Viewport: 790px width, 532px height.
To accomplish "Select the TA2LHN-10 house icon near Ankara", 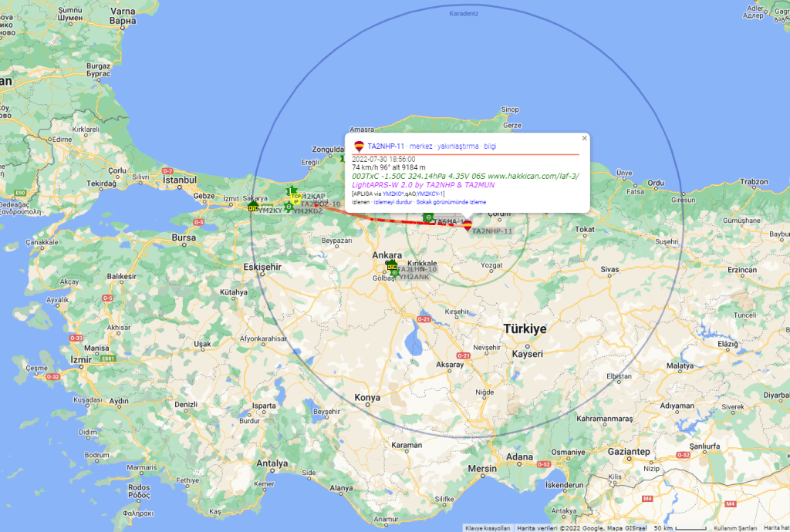I will point(391,266).
